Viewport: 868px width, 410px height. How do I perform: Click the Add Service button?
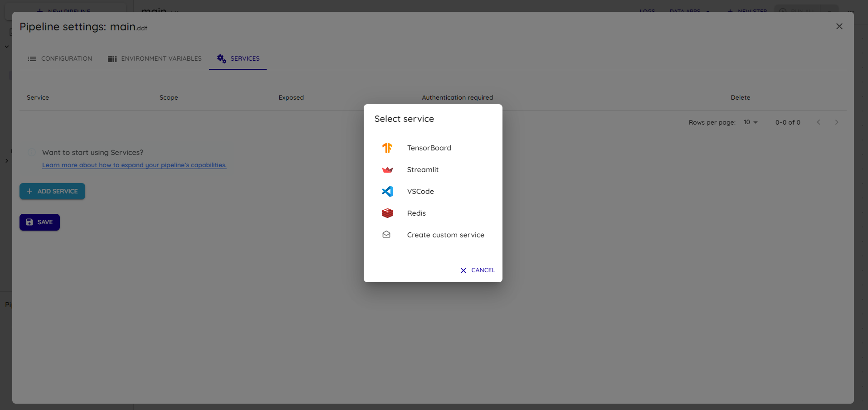52,191
